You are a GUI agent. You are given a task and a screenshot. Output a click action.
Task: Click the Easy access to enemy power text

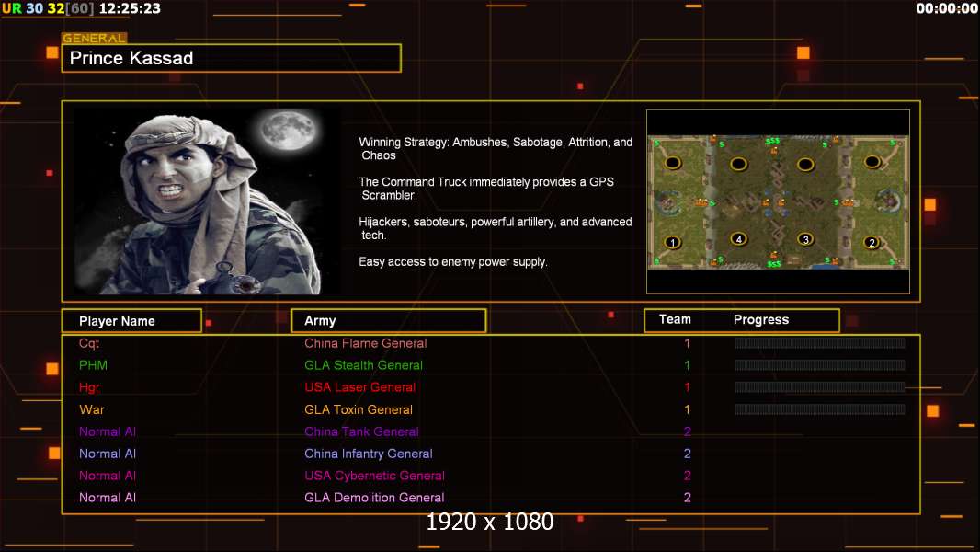click(453, 262)
